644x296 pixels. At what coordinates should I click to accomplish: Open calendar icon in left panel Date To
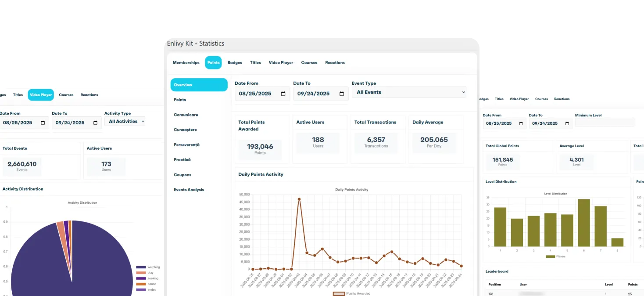(x=95, y=123)
